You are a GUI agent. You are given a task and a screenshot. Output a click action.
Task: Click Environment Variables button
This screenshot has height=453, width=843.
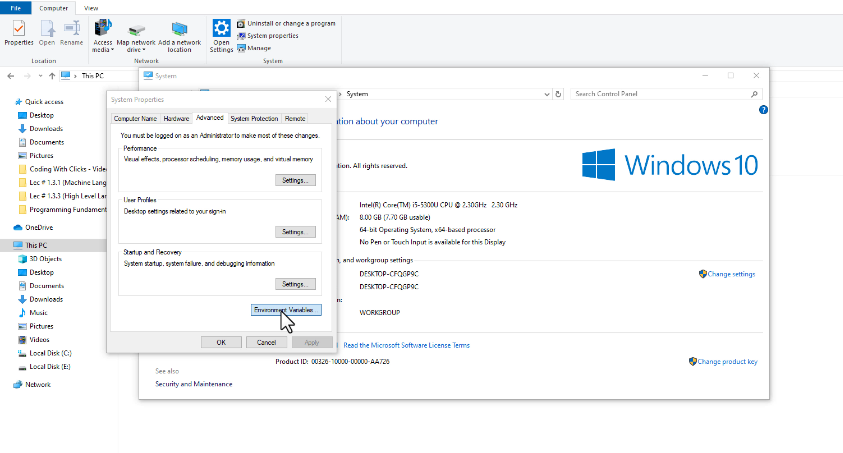click(x=286, y=310)
